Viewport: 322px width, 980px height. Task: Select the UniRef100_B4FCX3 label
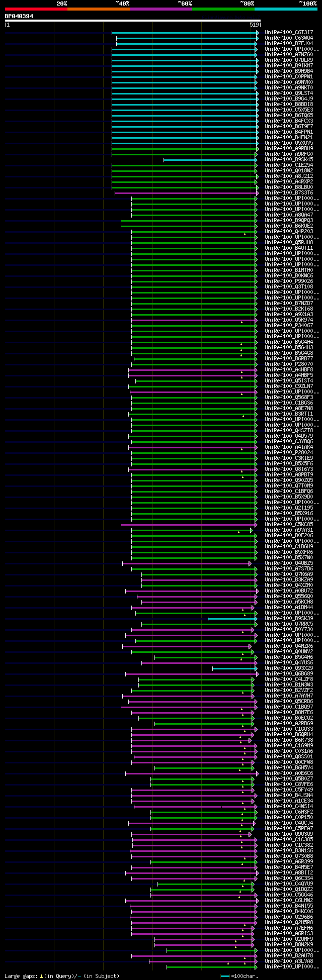tap(289, 121)
